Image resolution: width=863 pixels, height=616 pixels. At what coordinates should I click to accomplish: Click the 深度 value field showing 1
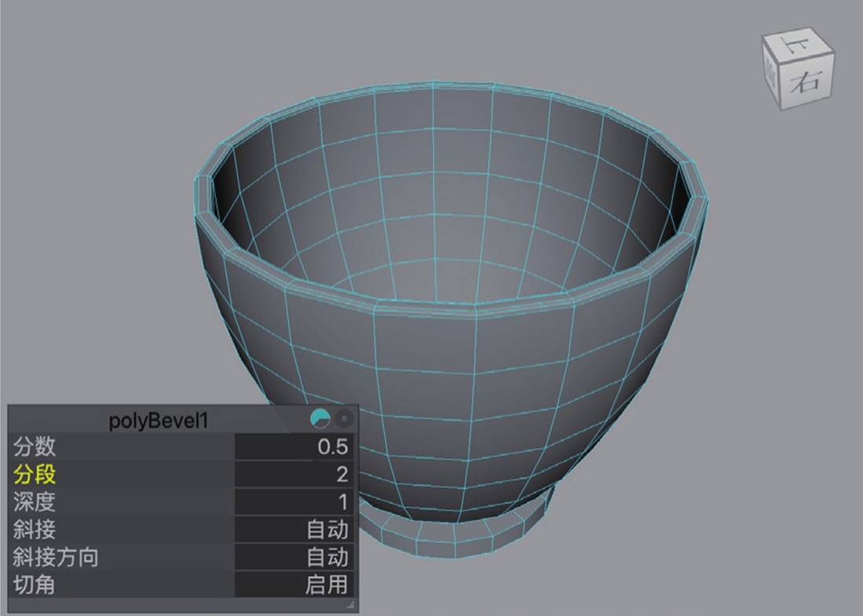click(x=295, y=501)
